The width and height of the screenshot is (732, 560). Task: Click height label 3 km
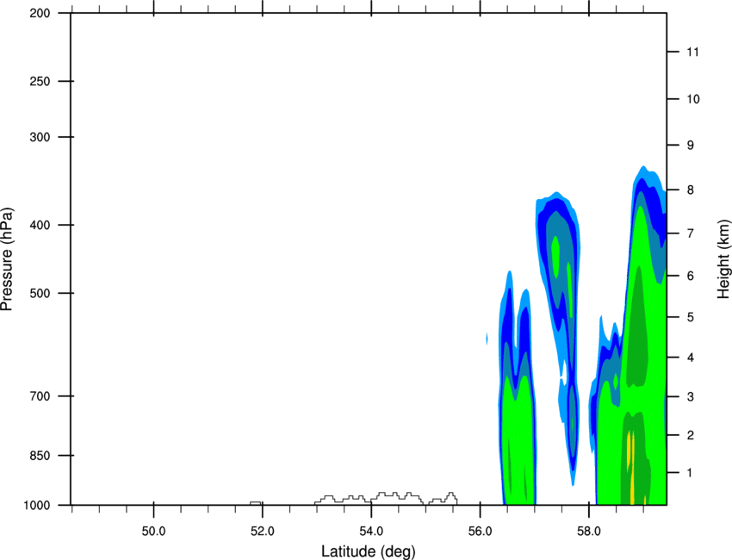coord(691,397)
